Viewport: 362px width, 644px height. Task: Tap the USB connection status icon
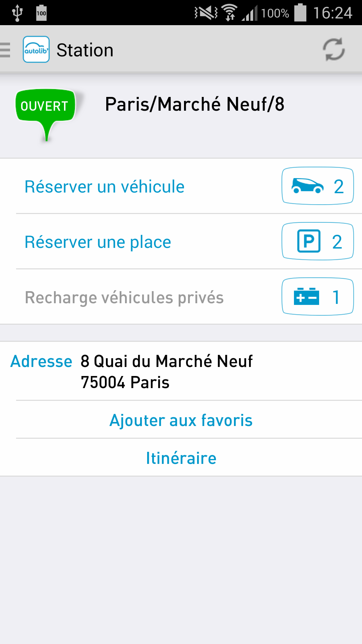pyautogui.click(x=17, y=13)
